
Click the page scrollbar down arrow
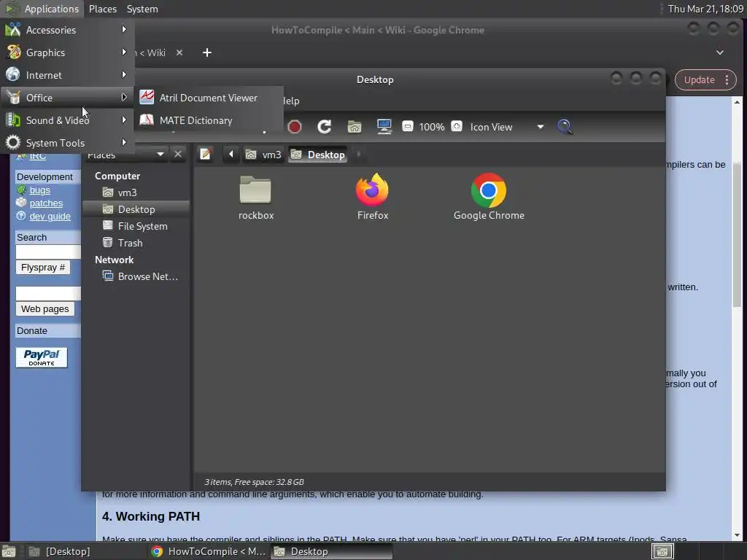point(737,534)
